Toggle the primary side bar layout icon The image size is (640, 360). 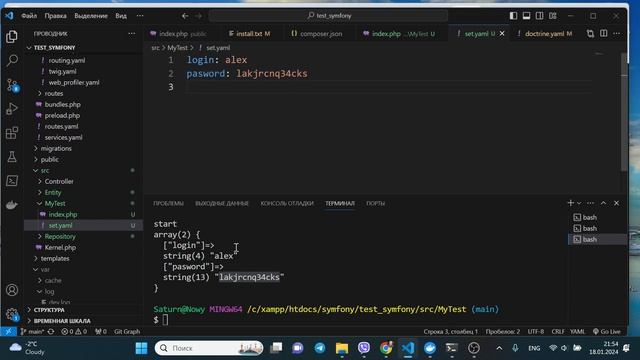click(x=513, y=16)
